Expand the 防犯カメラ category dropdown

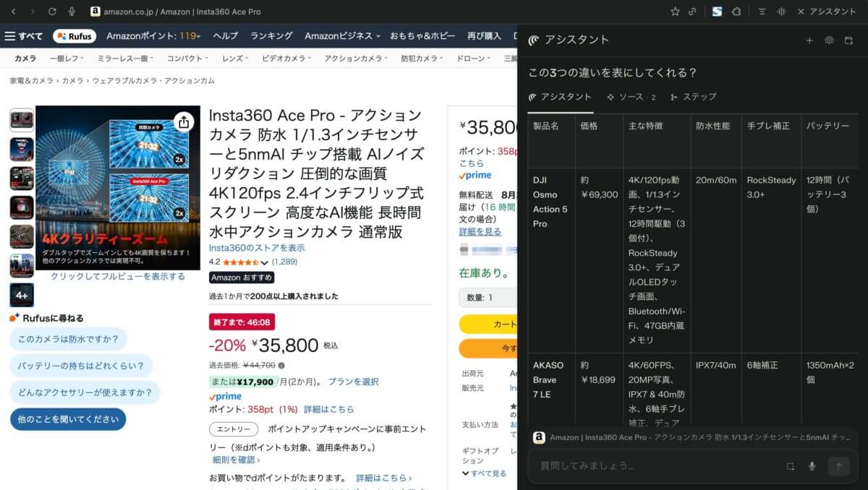click(423, 59)
